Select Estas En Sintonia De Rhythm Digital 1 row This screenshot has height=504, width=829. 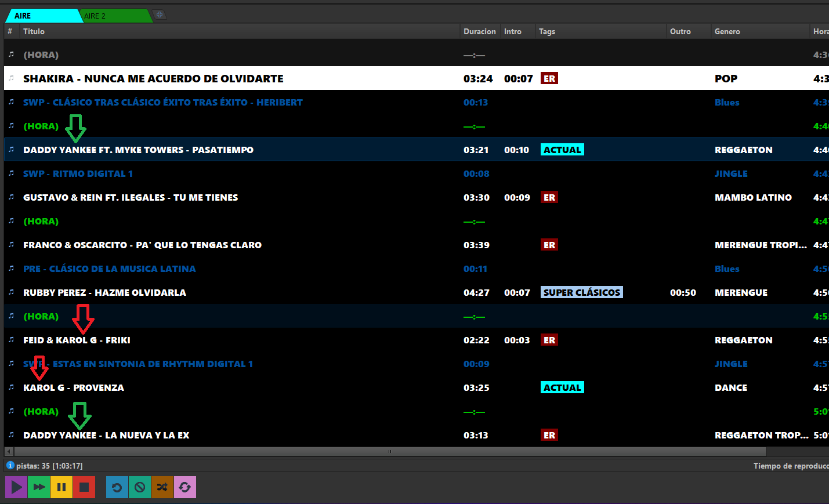(x=417, y=364)
